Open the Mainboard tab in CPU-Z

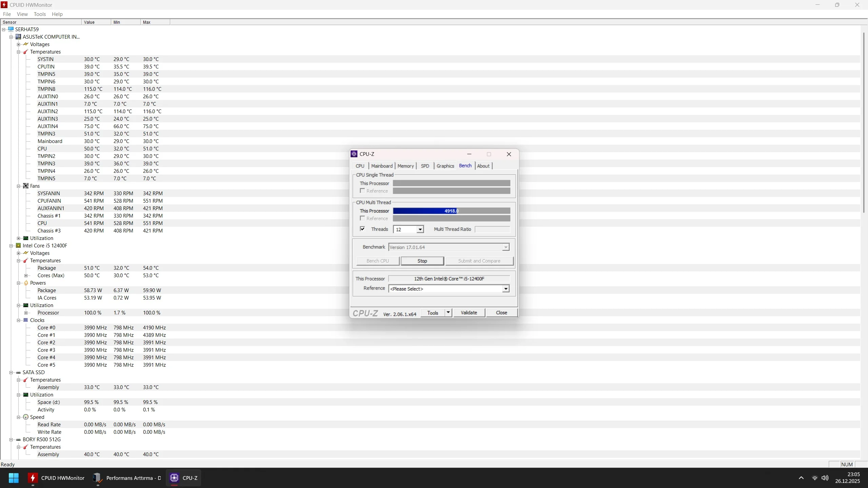(382, 166)
